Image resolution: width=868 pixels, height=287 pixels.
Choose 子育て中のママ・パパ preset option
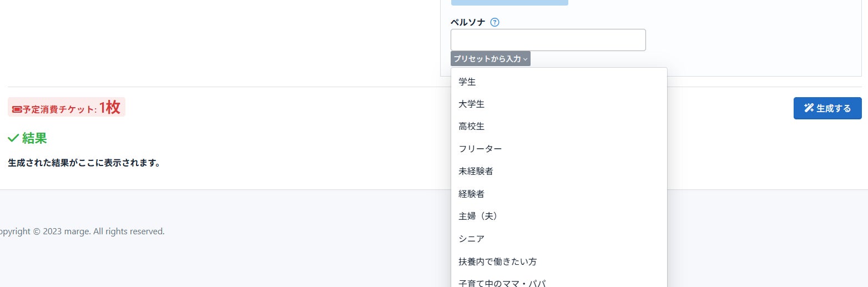[502, 283]
